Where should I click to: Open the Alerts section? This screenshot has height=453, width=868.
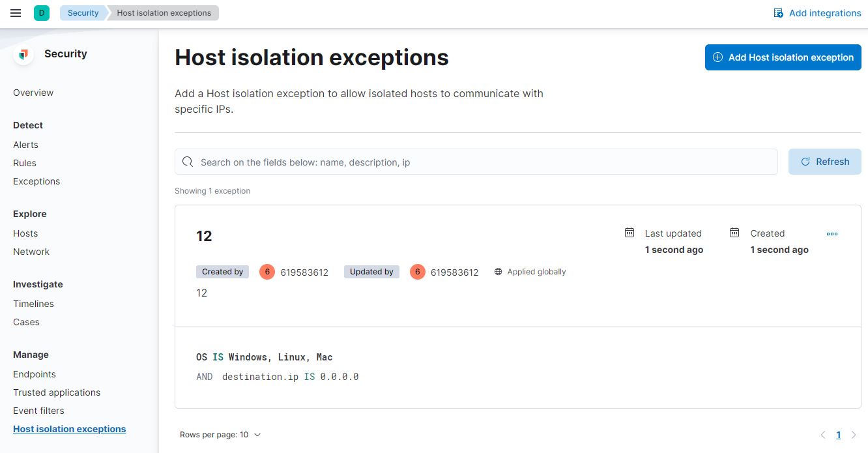point(25,145)
